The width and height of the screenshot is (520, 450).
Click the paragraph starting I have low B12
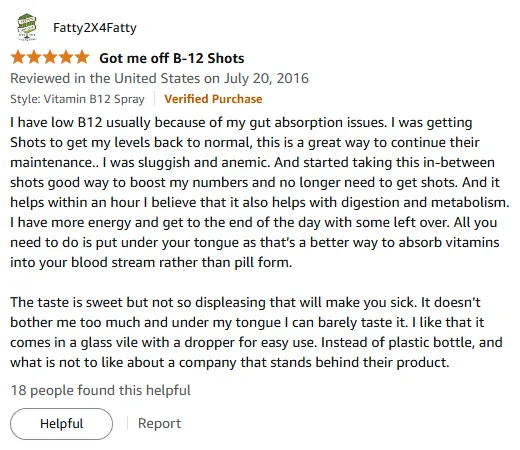[260, 192]
